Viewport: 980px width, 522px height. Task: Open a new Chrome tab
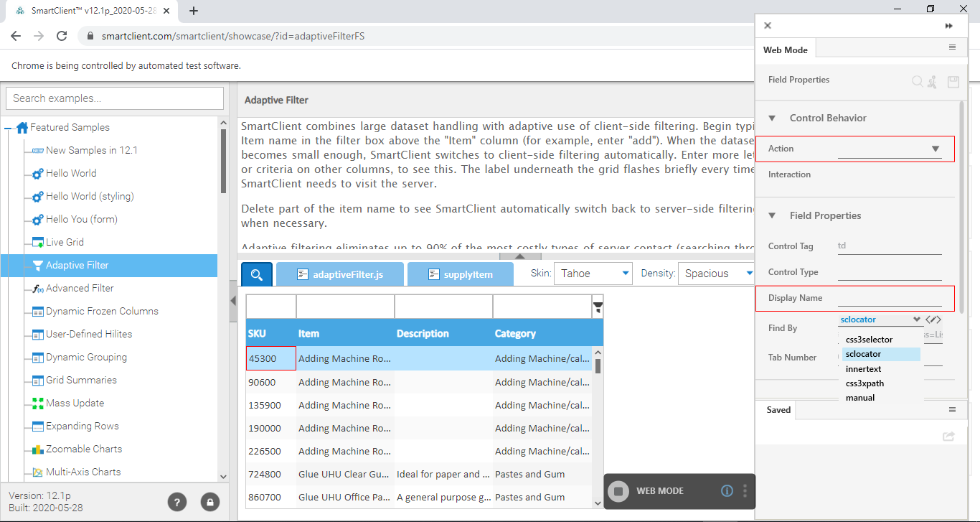[194, 11]
